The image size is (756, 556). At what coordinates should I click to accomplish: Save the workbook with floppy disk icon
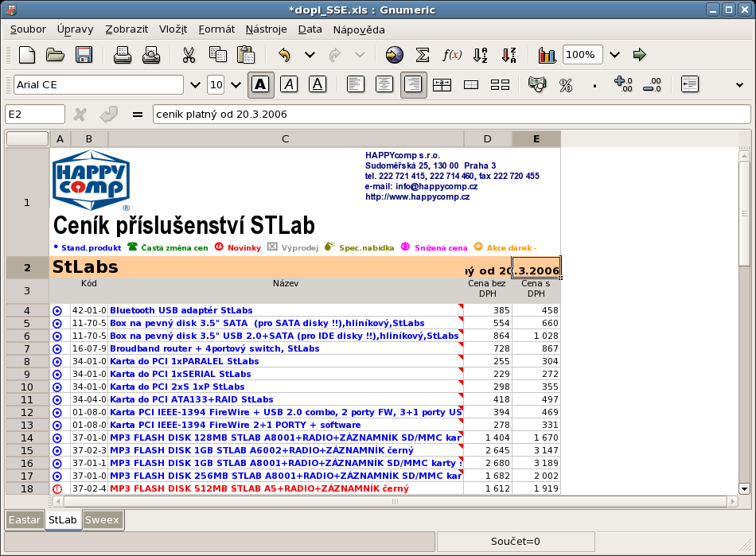[84, 55]
